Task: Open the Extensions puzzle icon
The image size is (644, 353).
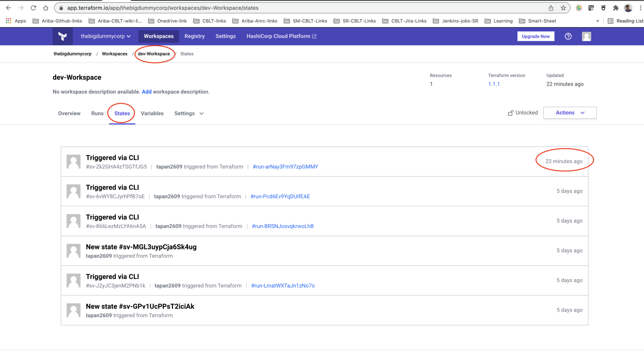Action: coord(616,8)
